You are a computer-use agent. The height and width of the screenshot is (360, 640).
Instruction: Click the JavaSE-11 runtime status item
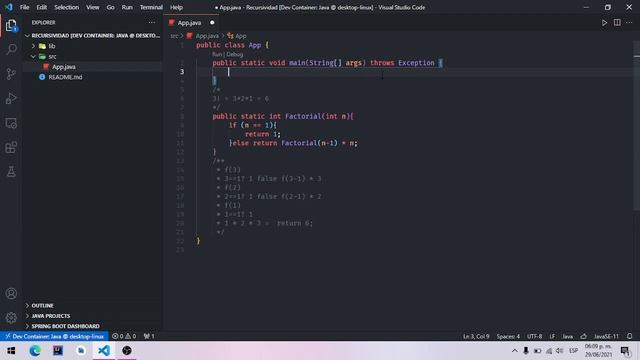coord(606,336)
